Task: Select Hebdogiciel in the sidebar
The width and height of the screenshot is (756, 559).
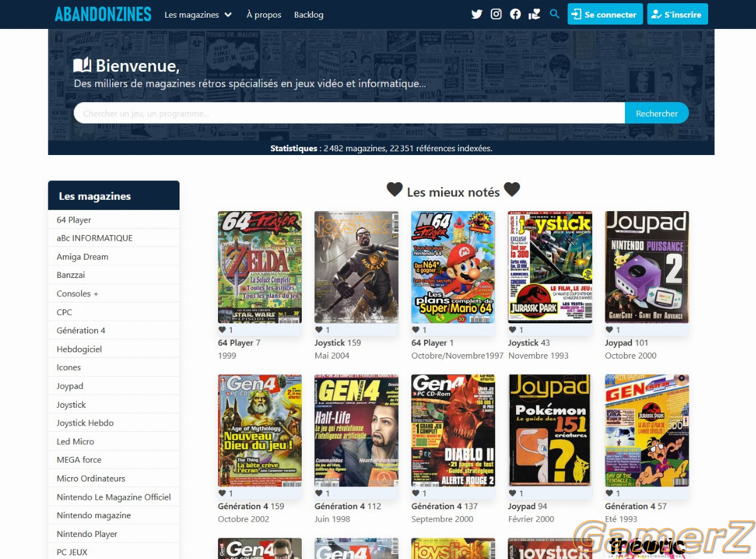Action: click(113, 349)
